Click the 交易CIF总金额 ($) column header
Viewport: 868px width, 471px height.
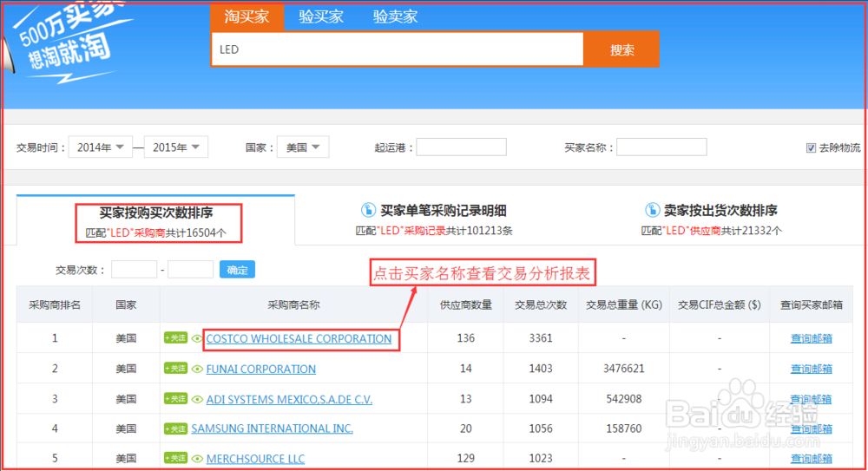click(x=719, y=305)
